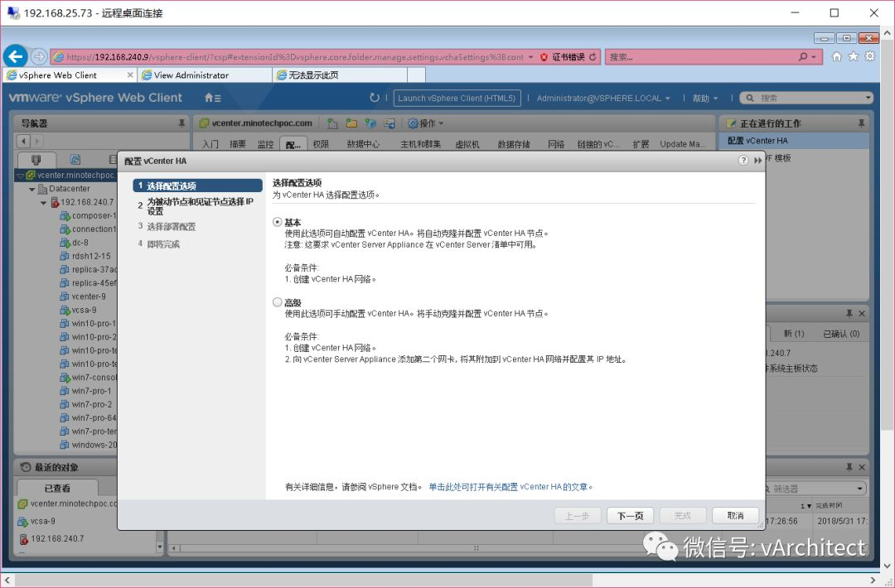Viewport: 895px width, 588px height.
Task: Open the 筛选器 filter dropdown arrow
Action: click(x=859, y=489)
